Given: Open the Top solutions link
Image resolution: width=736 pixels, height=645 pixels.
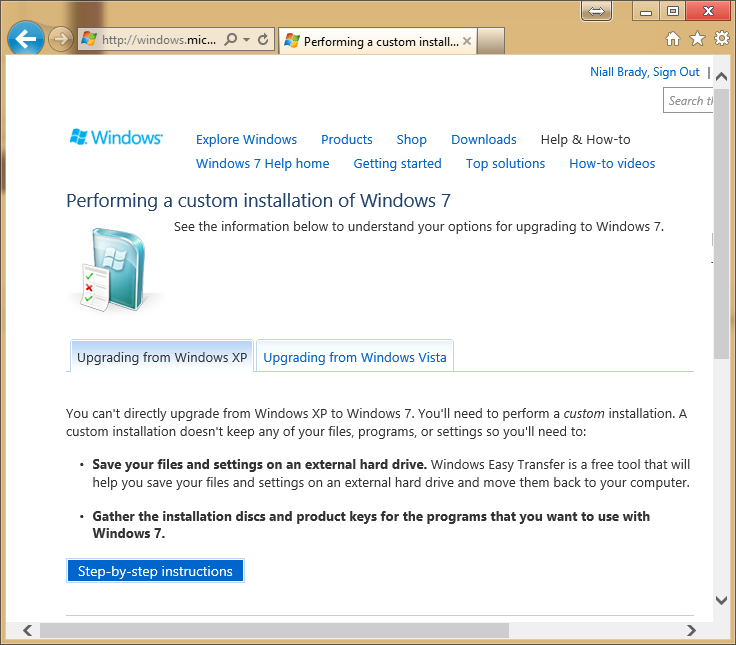Looking at the screenshot, I should coord(505,163).
